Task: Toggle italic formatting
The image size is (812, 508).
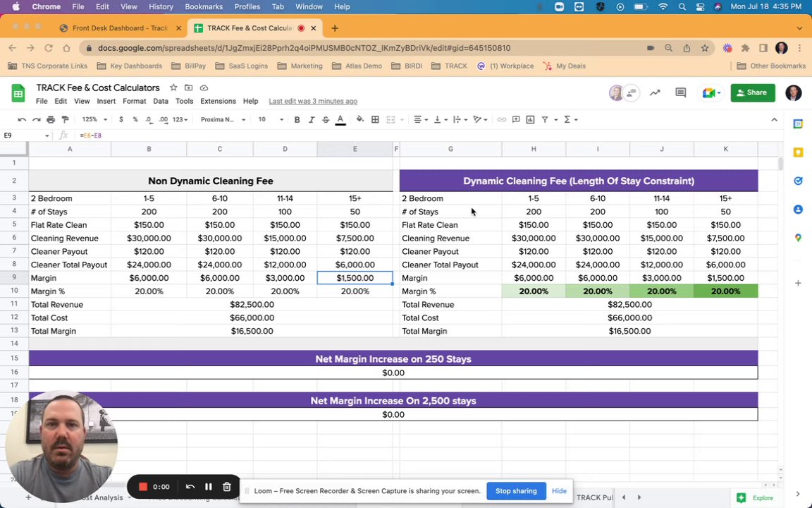Action: (x=312, y=120)
